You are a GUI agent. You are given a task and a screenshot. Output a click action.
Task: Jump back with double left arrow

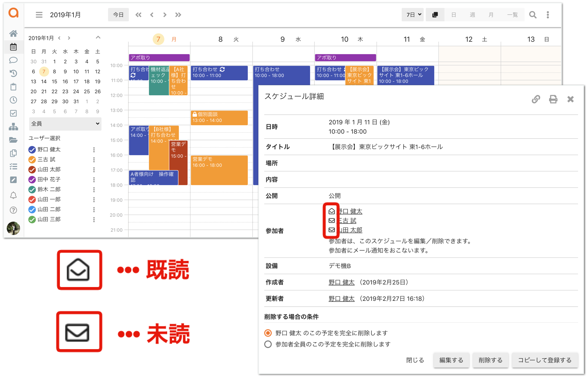click(138, 15)
